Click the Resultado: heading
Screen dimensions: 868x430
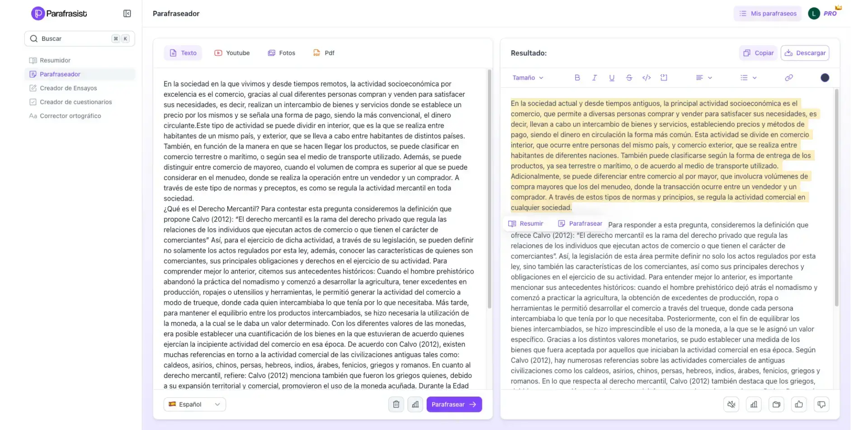tap(528, 53)
